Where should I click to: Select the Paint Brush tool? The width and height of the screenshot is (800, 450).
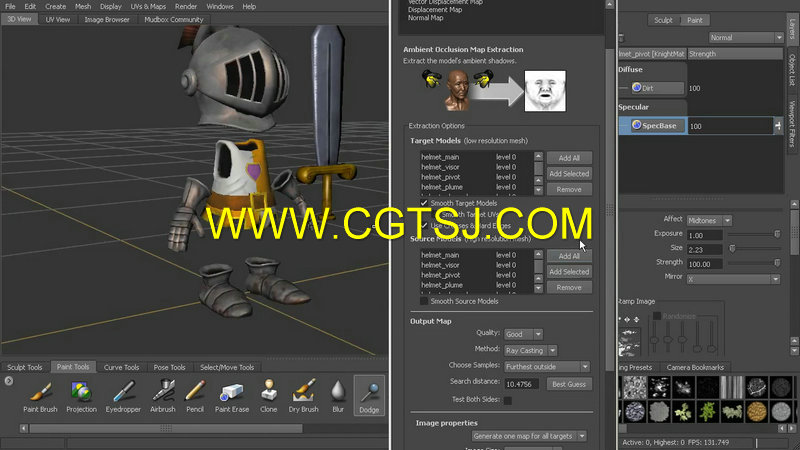(40, 396)
